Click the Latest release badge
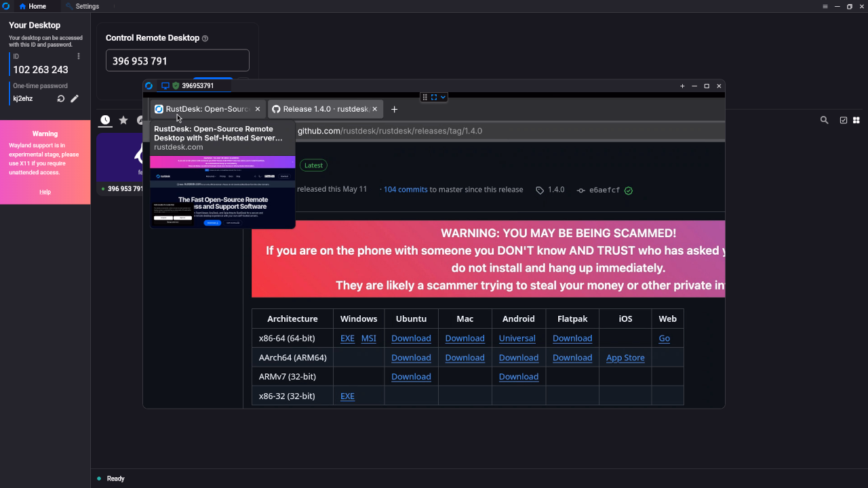 click(x=313, y=165)
